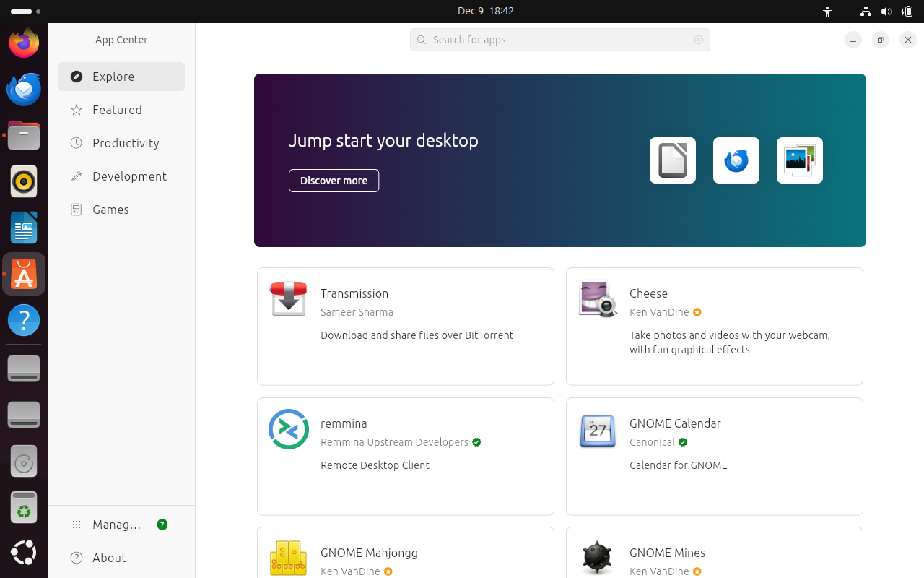Clear the search field using the X icon
Viewport: 924px width, 578px height.
[699, 40]
